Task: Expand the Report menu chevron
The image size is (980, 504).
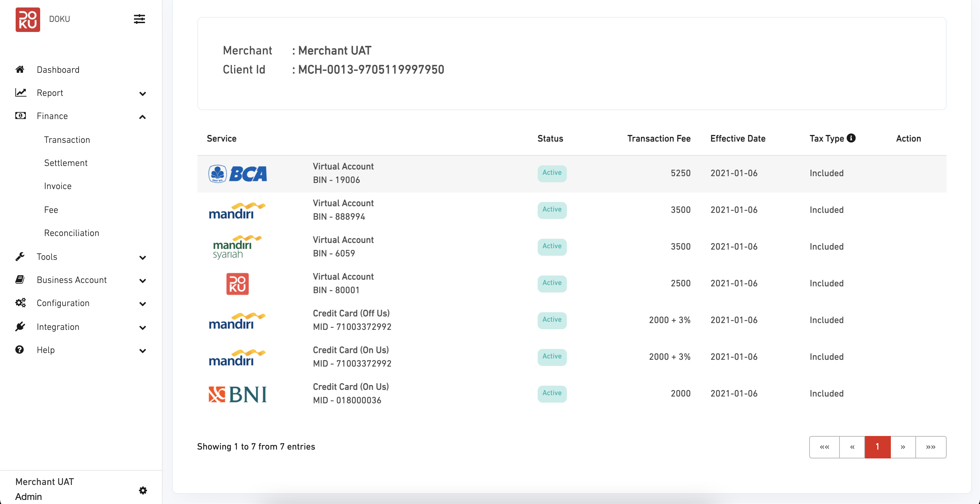Action: click(143, 94)
